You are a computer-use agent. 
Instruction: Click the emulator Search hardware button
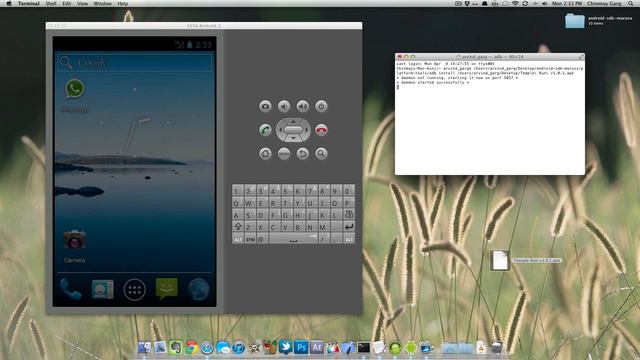pyautogui.click(x=321, y=153)
